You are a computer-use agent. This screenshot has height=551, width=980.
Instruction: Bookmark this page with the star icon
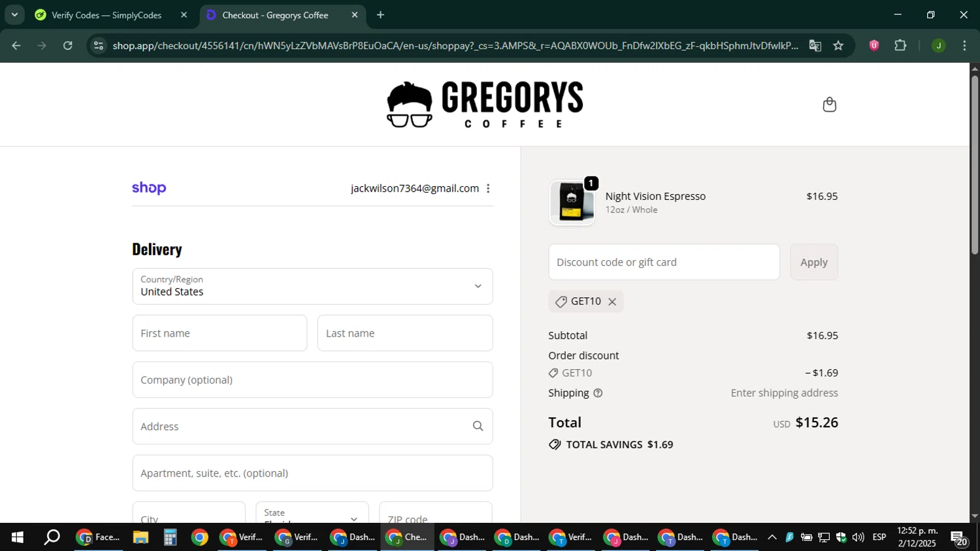(838, 46)
